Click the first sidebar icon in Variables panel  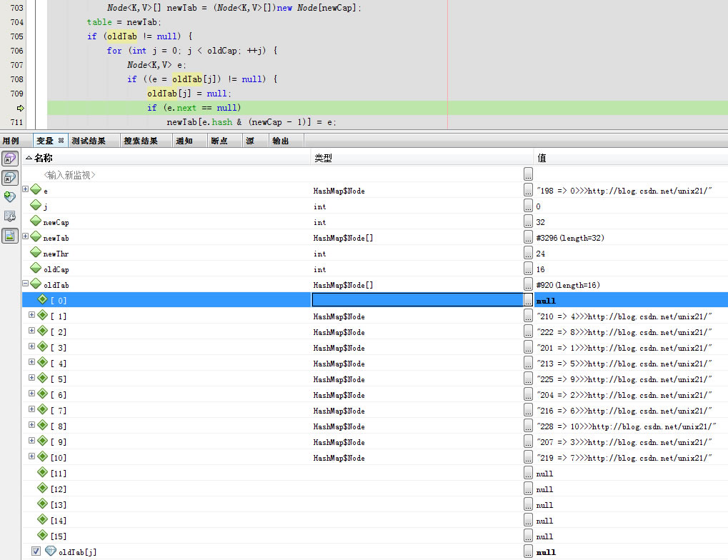[10, 159]
